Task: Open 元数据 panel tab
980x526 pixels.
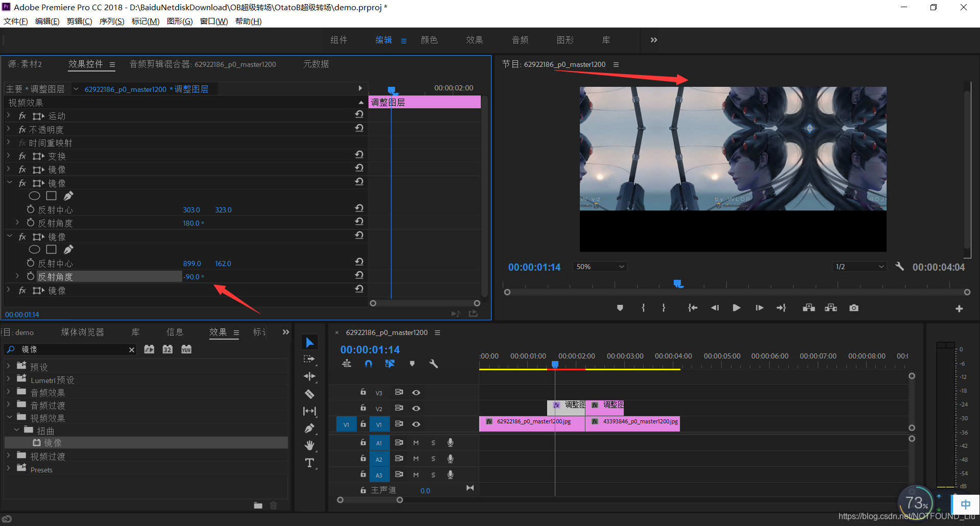Action: click(x=316, y=64)
